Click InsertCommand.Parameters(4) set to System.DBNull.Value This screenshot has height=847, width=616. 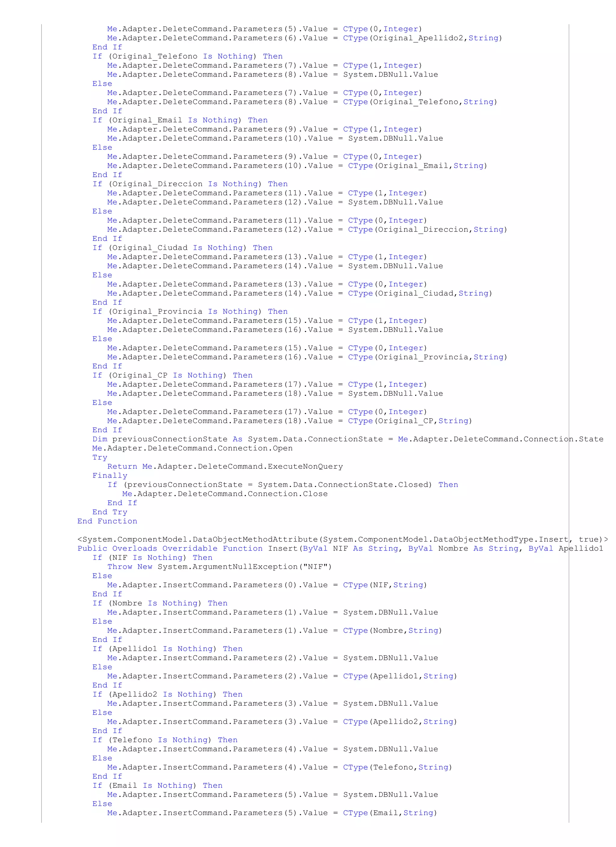point(272,749)
